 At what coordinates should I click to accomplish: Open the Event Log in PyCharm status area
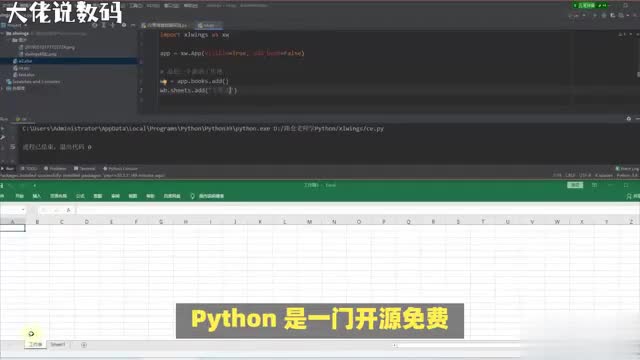click(x=627, y=169)
